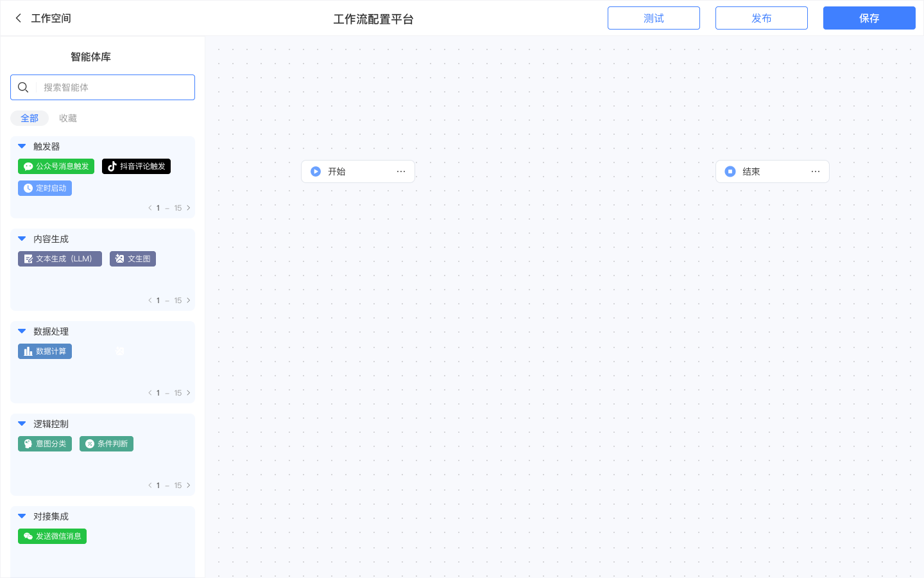Screen dimensions: 924x578
Task: Focus the 搜索智能体 search field
Action: coord(103,87)
